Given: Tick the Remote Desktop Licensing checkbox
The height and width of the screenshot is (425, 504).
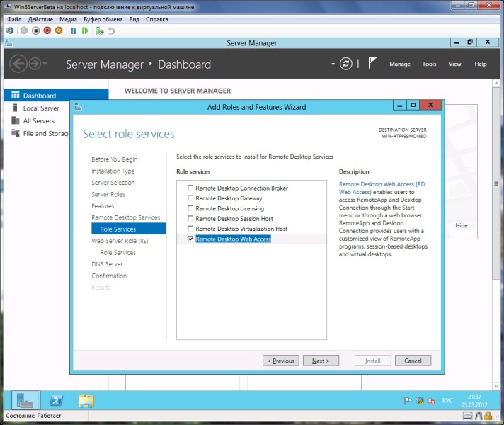Looking at the screenshot, I should (190, 209).
